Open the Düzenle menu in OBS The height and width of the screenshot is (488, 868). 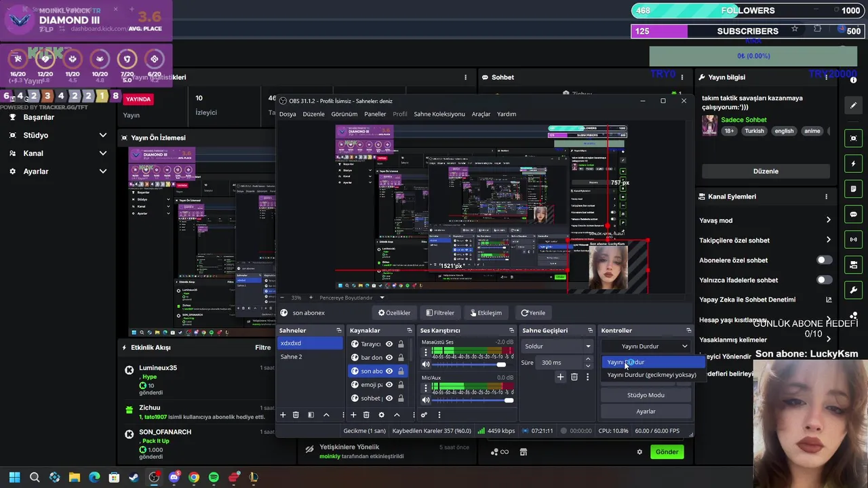pyautogui.click(x=313, y=114)
